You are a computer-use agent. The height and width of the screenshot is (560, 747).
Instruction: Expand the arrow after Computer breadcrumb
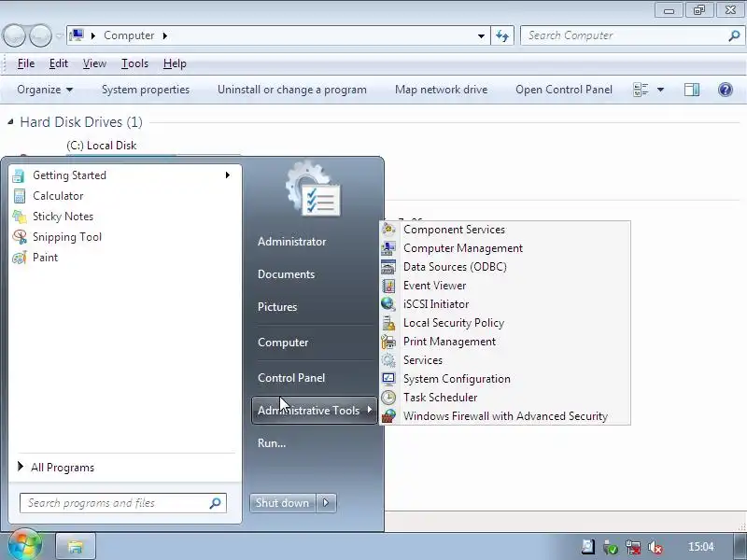[165, 35]
